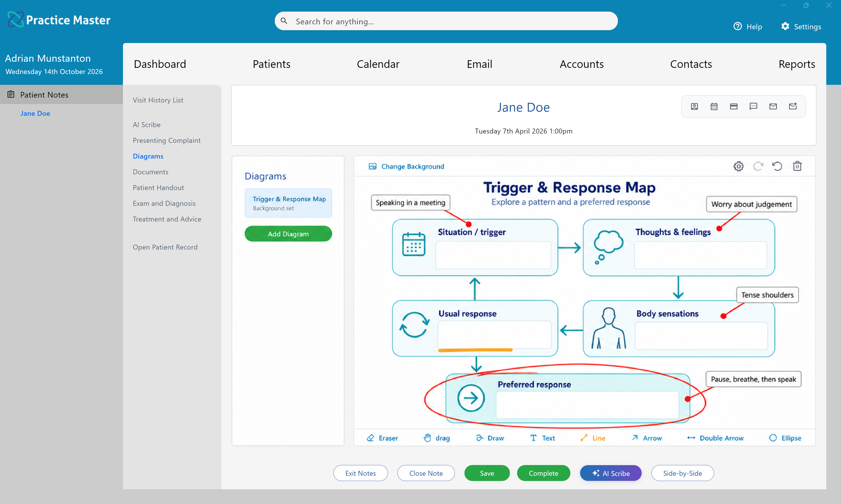Select the Line tool
Image resolution: width=841 pixels, height=504 pixels.
click(593, 438)
